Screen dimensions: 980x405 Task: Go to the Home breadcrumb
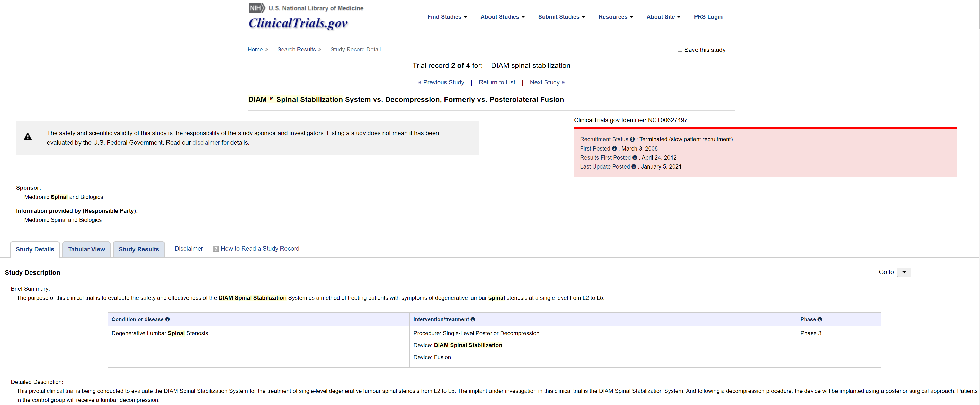[x=255, y=49]
